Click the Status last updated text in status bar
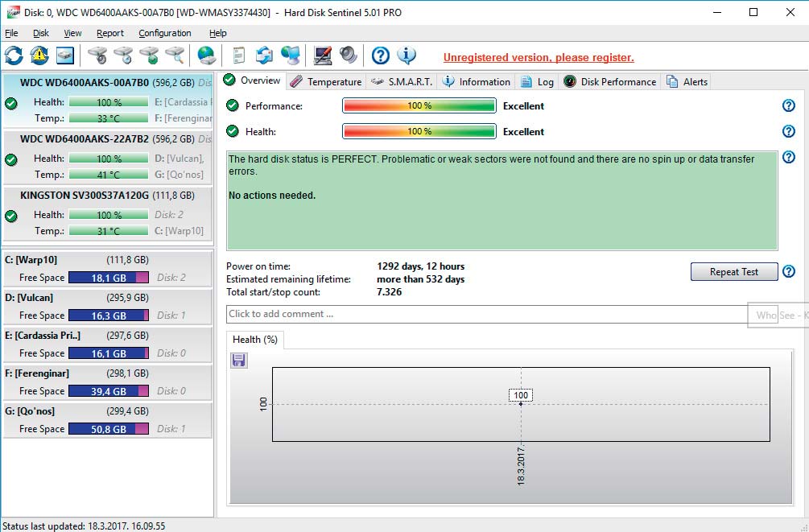809x532 pixels. (x=84, y=526)
